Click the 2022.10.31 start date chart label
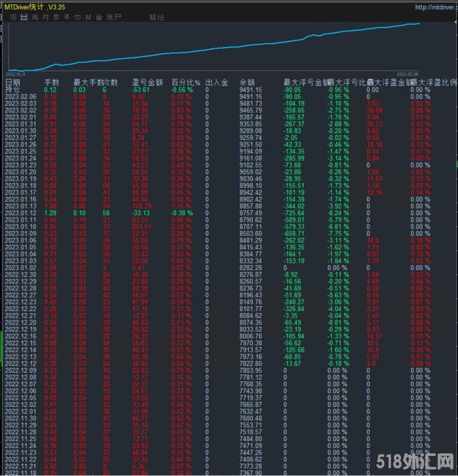458x476 pixels. coord(16,73)
